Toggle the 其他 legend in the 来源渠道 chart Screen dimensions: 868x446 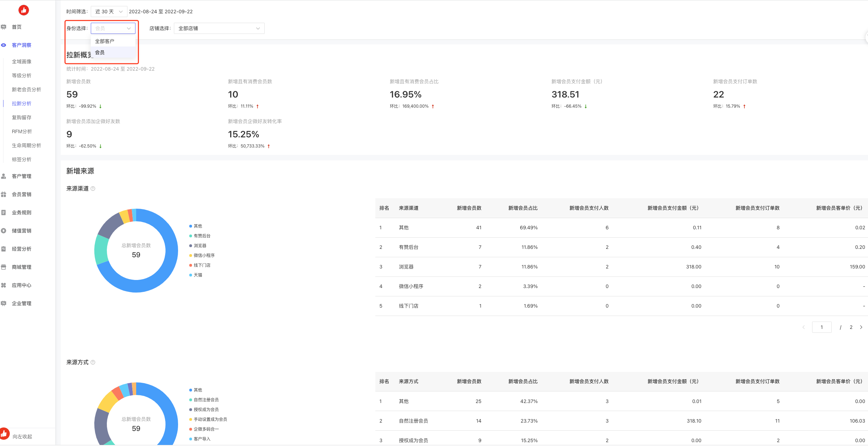coord(196,226)
